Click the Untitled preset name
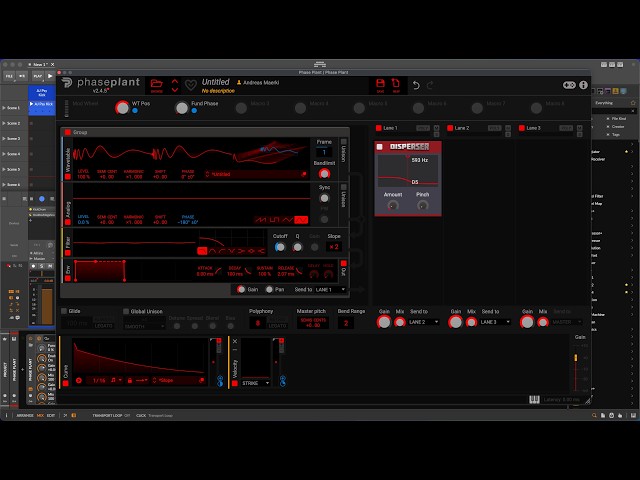The height and width of the screenshot is (480, 640). (216, 82)
